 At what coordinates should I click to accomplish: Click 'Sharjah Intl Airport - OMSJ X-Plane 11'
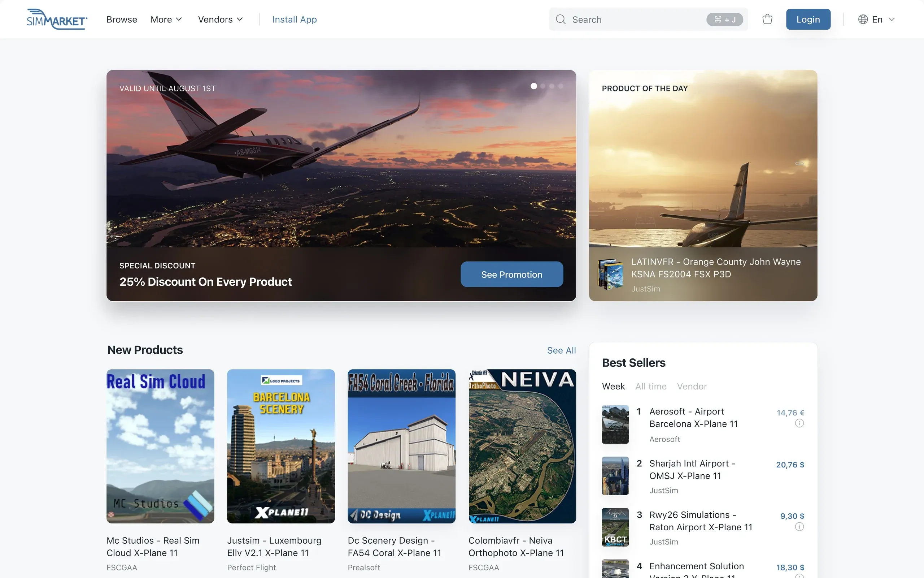pyautogui.click(x=692, y=469)
